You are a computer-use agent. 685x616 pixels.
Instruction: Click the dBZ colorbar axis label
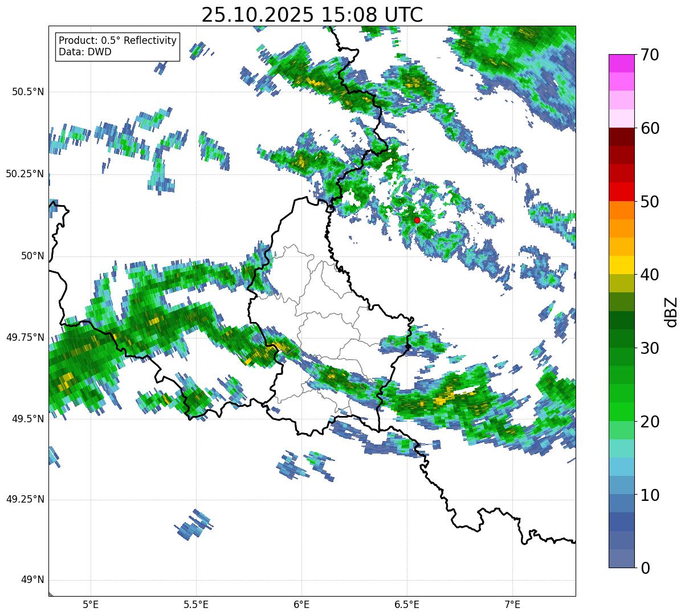click(x=672, y=312)
